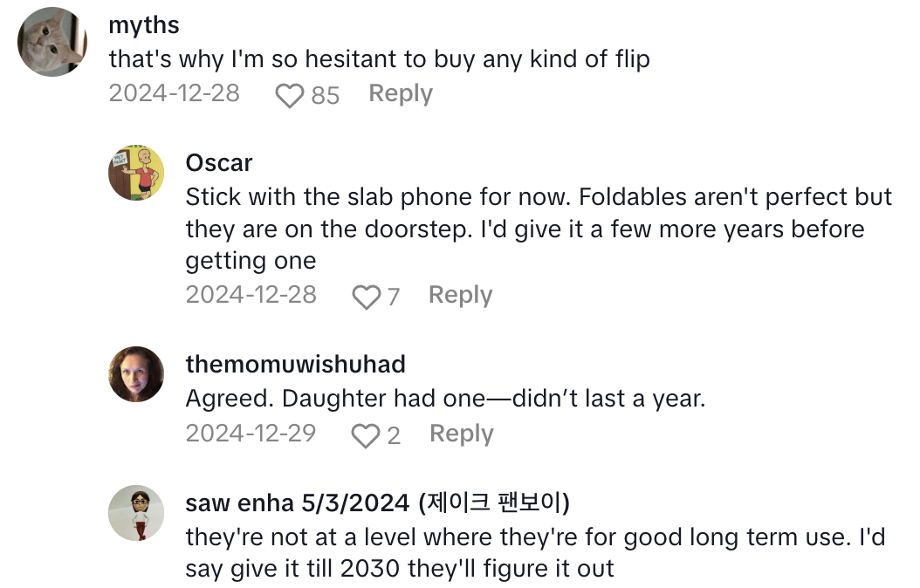Screen dimensions: 920x588
Task: Open myths' cat profile picture
Action: pyautogui.click(x=53, y=42)
